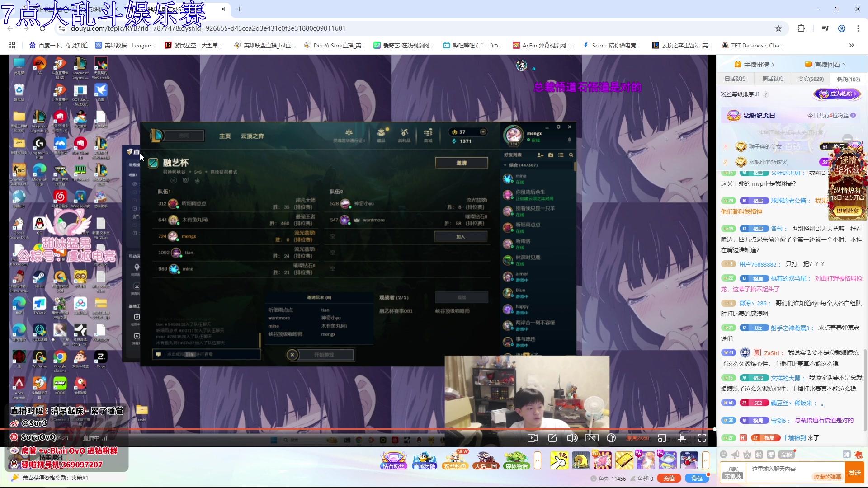Bookmark this page with the star icon

click(x=778, y=28)
